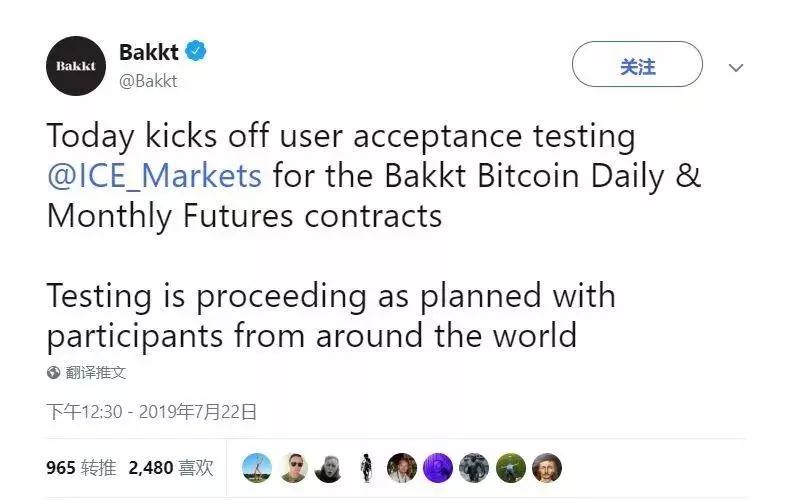Open the purple liker avatar

click(x=437, y=467)
